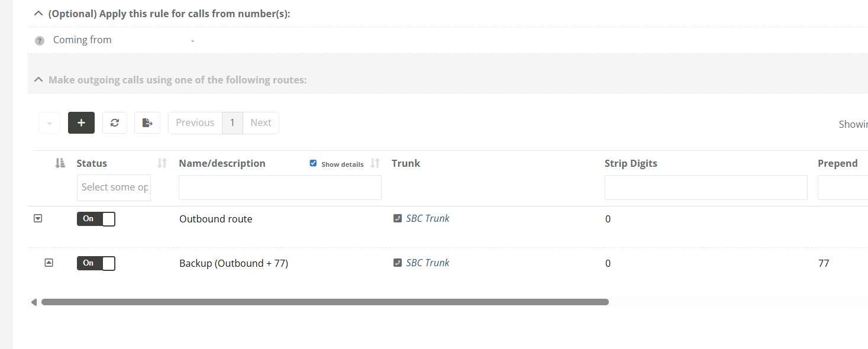This screenshot has width=868, height=349.
Task: Click the refresh routes icon
Action: 115,123
